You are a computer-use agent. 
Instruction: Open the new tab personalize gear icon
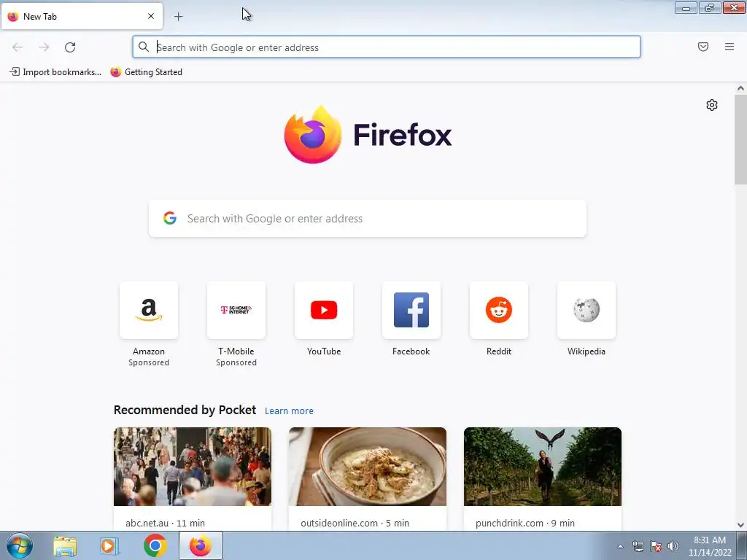[x=712, y=105]
